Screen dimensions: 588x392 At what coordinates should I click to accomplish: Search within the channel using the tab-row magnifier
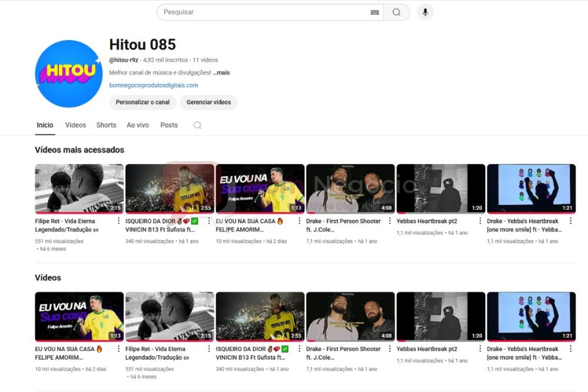click(197, 125)
